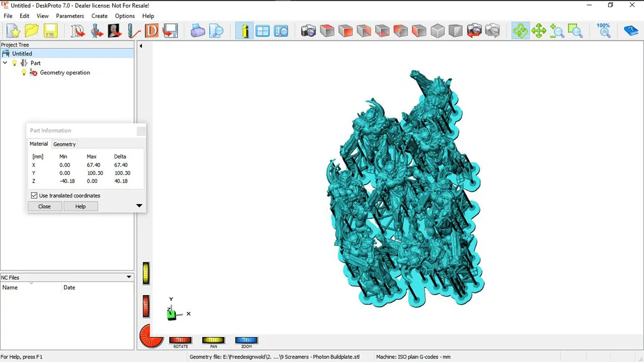Select left side view cube icon
This screenshot has height=362, width=644.
coord(419,31)
